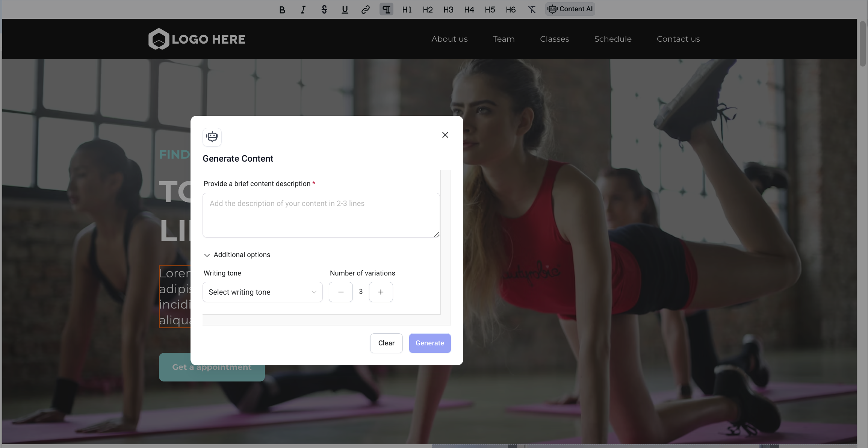
Task: Click the content description input field
Action: (x=321, y=215)
